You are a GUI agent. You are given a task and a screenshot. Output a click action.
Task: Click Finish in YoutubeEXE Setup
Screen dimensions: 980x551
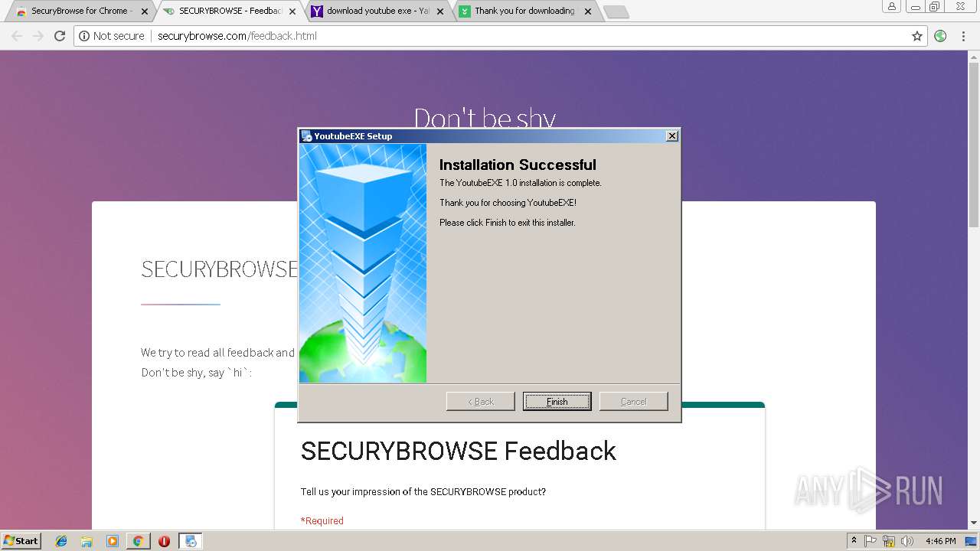(x=557, y=401)
